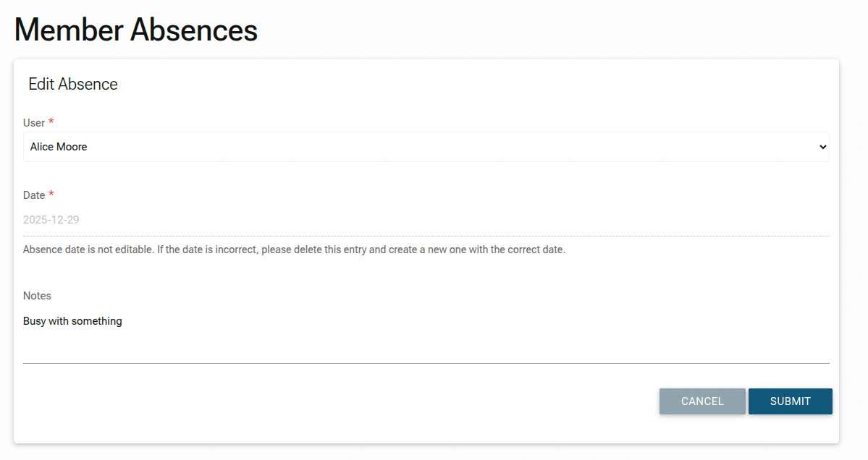Viewport: 868px width, 460px height.
Task: Click the underline below the Notes field
Action: click(x=426, y=363)
